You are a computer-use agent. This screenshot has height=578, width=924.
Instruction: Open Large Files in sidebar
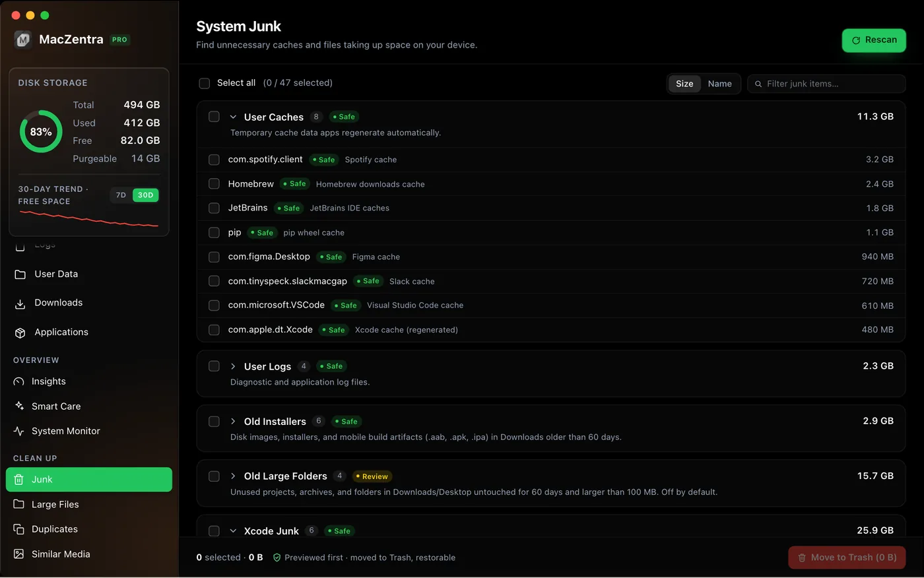pos(89,505)
